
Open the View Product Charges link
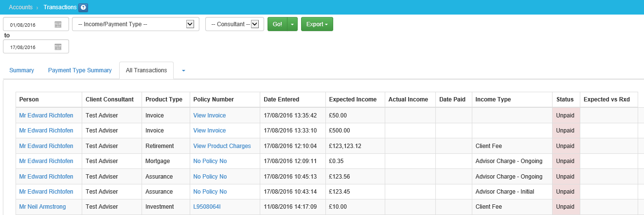click(222, 146)
